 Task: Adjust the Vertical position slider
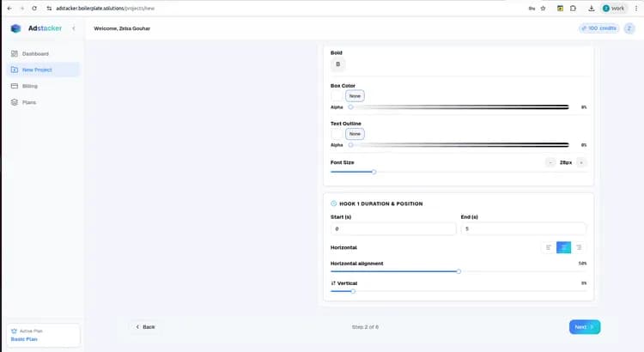click(459, 291)
